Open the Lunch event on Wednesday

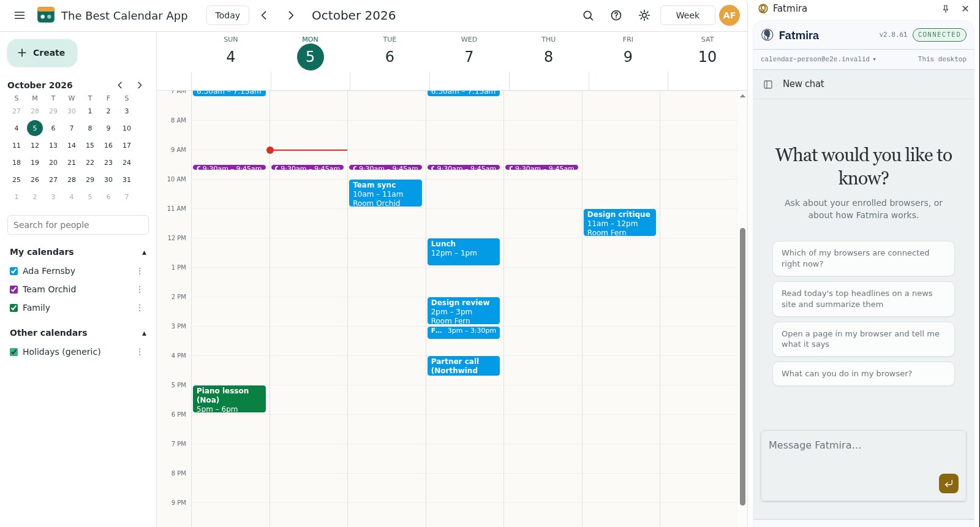coord(464,252)
